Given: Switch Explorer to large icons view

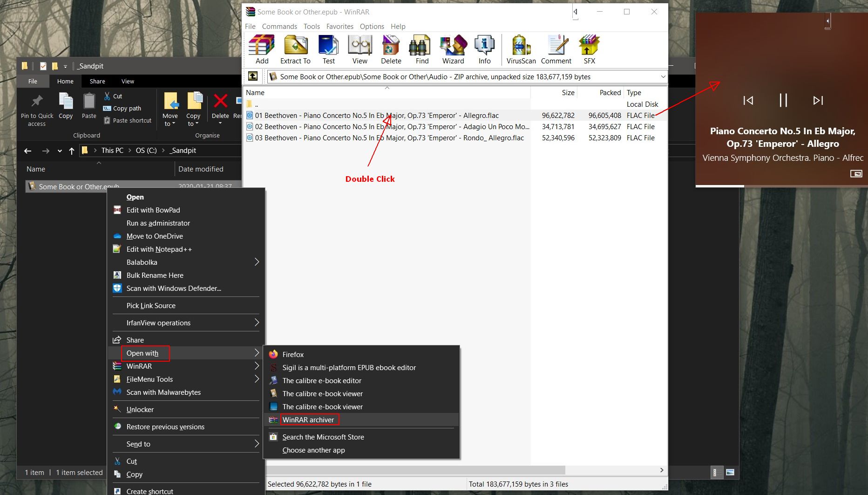Looking at the screenshot, I should click(730, 473).
